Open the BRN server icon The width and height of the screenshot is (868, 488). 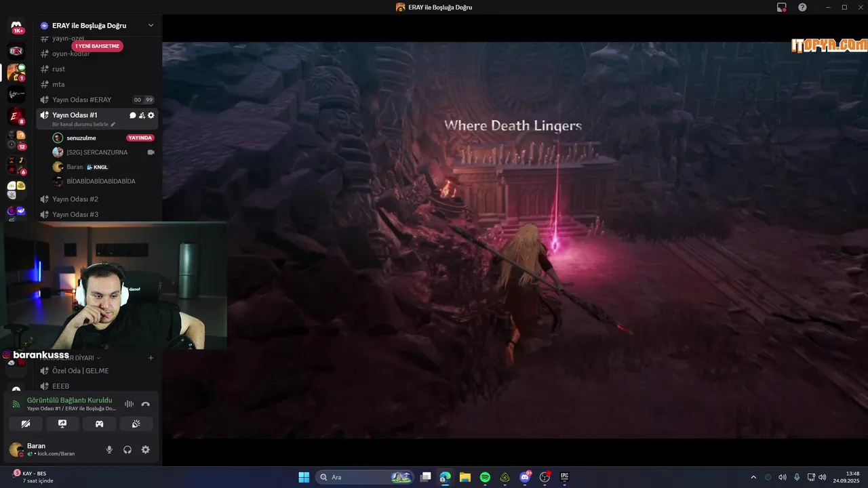coord(16,51)
